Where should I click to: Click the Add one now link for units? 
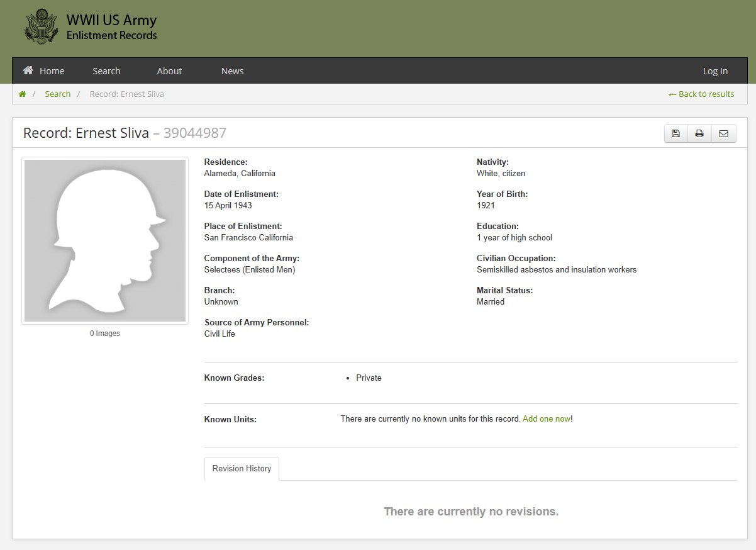pyautogui.click(x=546, y=418)
